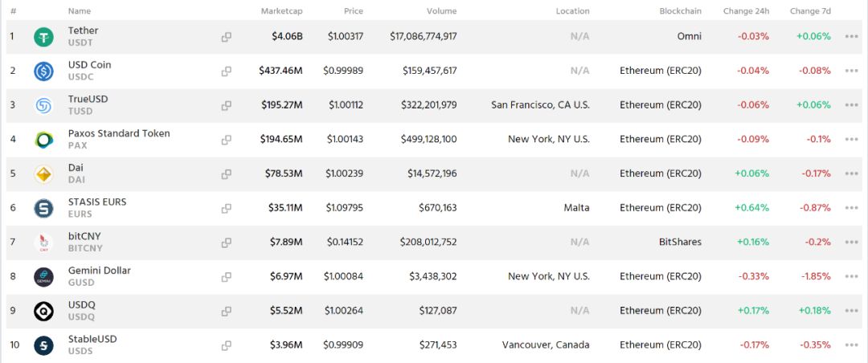Viewport: 868px width, 363px height.
Task: Copy icon next to Paxos Standard Token
Action: pyautogui.click(x=226, y=140)
